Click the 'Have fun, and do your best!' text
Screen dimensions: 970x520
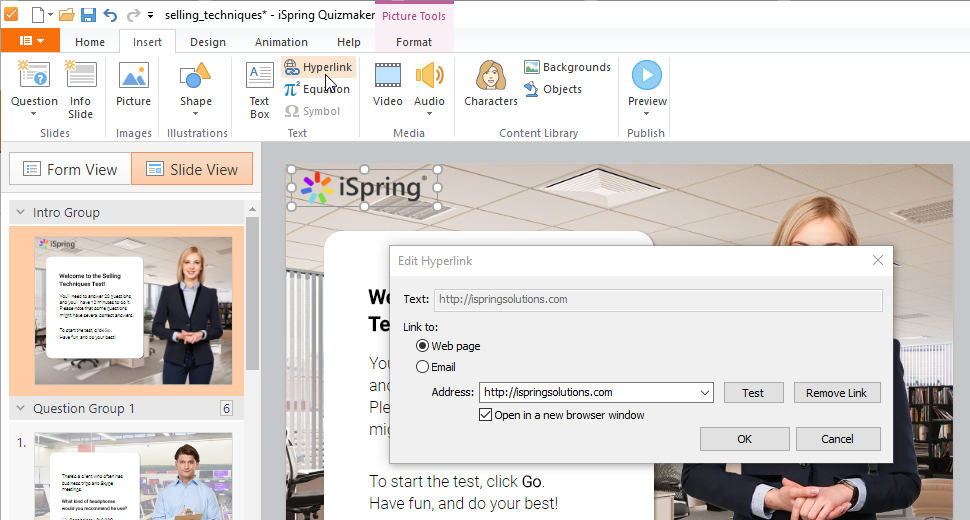[463, 503]
